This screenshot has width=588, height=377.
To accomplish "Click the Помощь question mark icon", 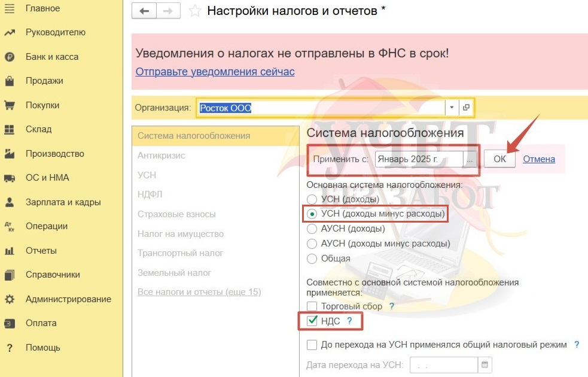I will click(10, 348).
